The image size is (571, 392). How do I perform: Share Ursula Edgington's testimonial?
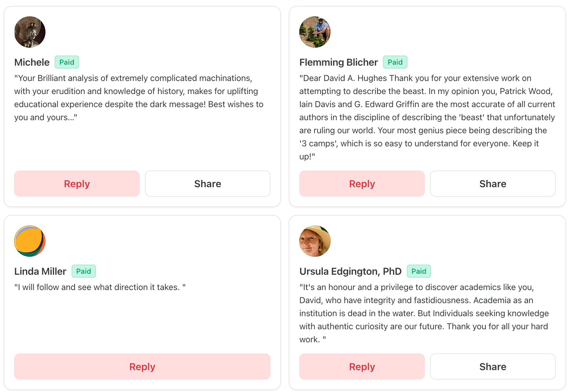[x=493, y=367]
